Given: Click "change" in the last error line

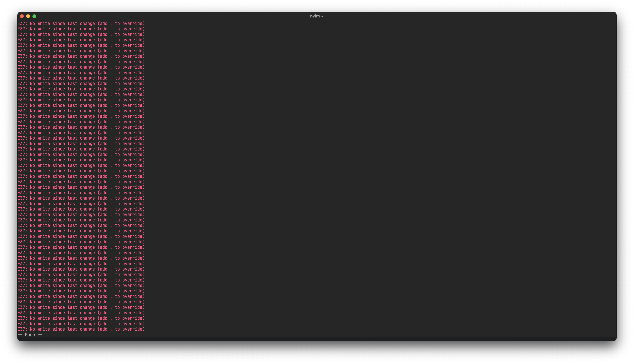Looking at the screenshot, I should point(87,329).
